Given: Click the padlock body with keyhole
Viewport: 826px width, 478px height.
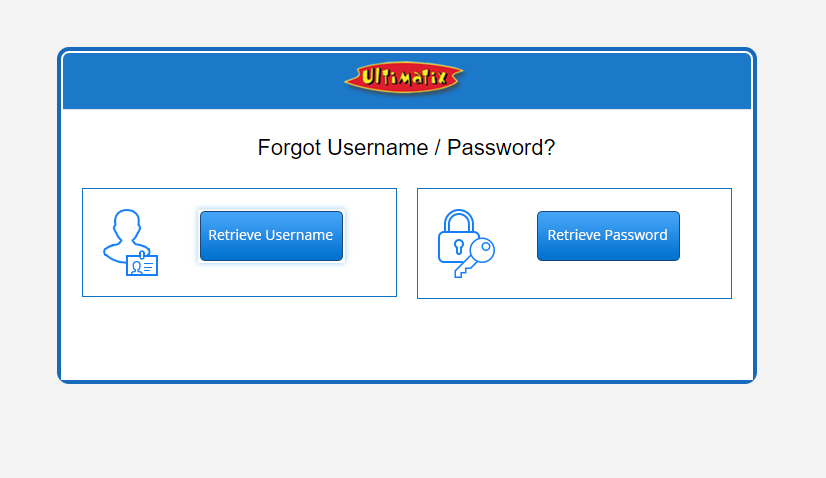Looking at the screenshot, I should [456, 247].
